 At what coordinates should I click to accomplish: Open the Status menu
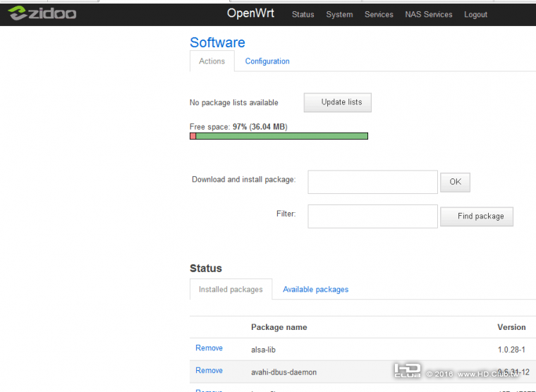303,14
